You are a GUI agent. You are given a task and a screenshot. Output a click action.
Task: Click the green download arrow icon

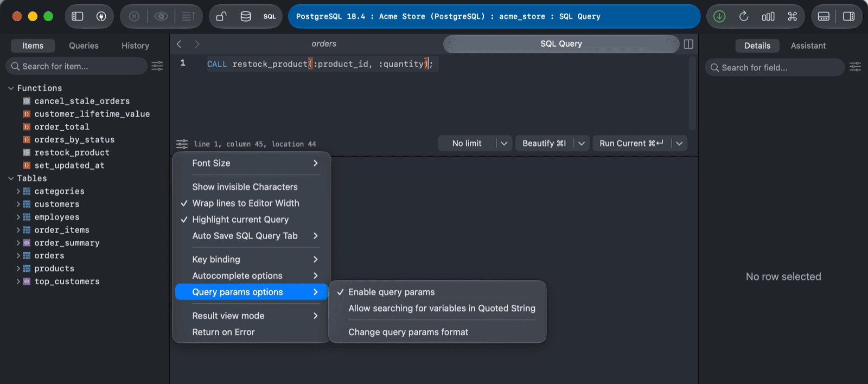[x=719, y=16]
